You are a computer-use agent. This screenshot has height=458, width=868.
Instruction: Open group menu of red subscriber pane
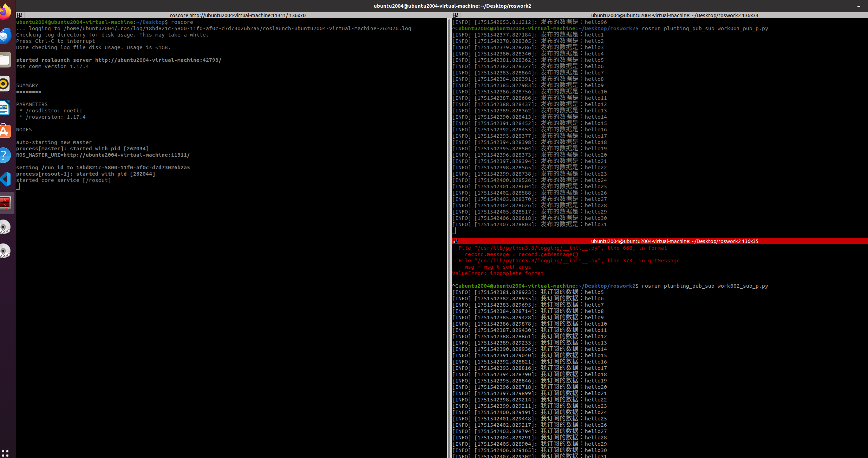pyautogui.click(x=455, y=241)
